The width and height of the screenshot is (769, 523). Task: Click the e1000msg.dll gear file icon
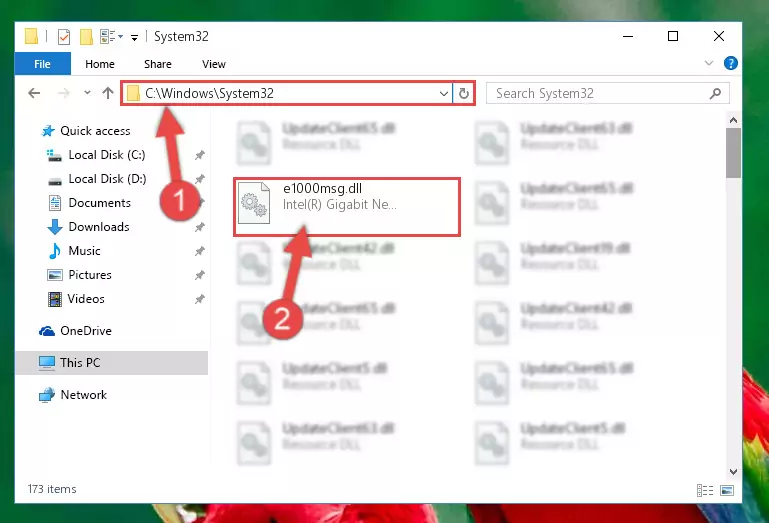point(254,203)
